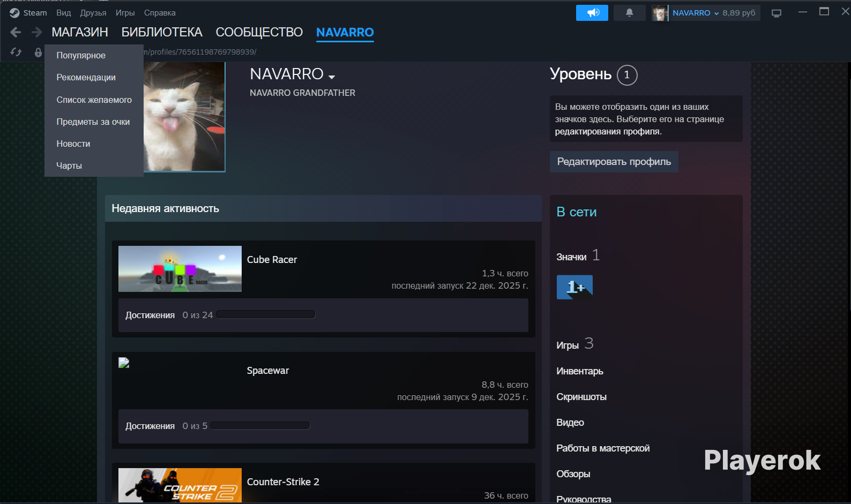The image size is (851, 504).
Task: Go forward with the right arrow
Action: click(x=36, y=32)
